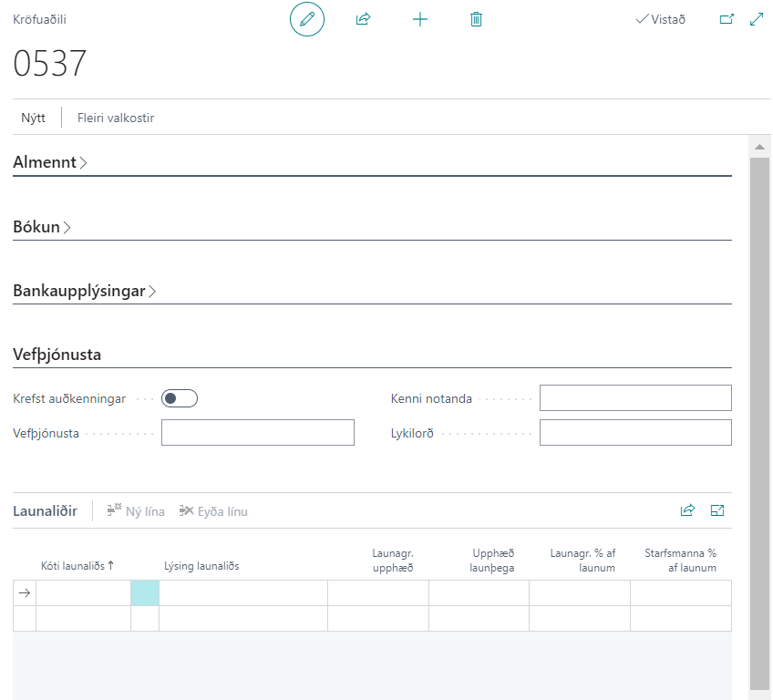Click the plus icon to create new
The height and width of the screenshot is (700, 773).
click(x=419, y=19)
